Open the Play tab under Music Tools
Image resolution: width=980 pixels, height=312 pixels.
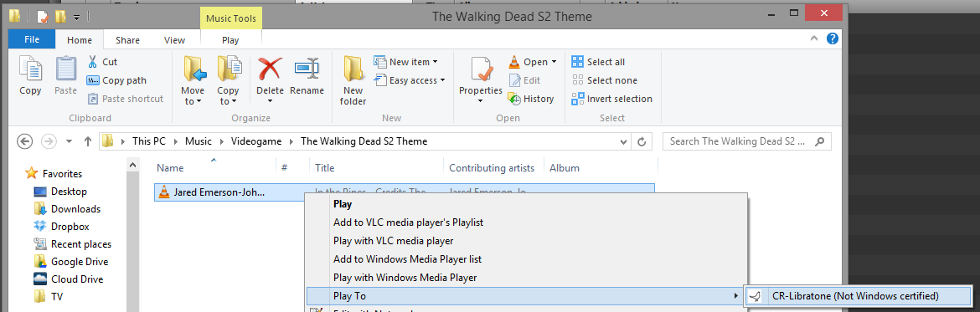pos(230,40)
